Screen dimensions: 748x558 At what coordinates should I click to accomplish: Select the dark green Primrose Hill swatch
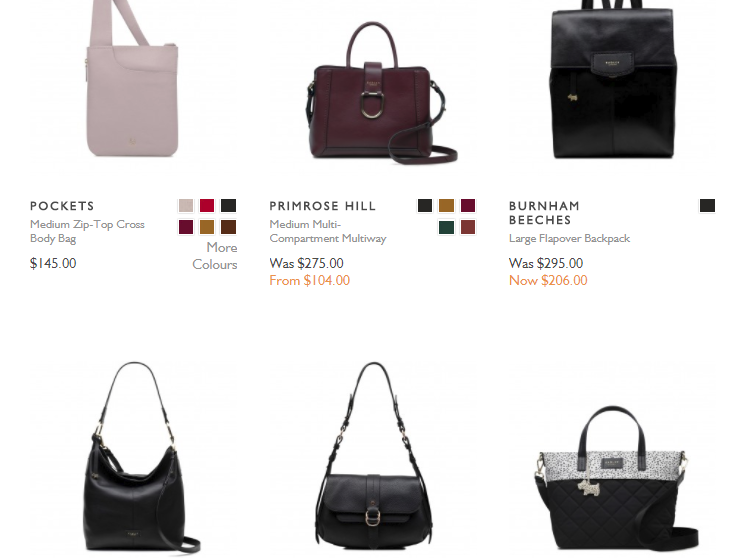[x=447, y=227]
